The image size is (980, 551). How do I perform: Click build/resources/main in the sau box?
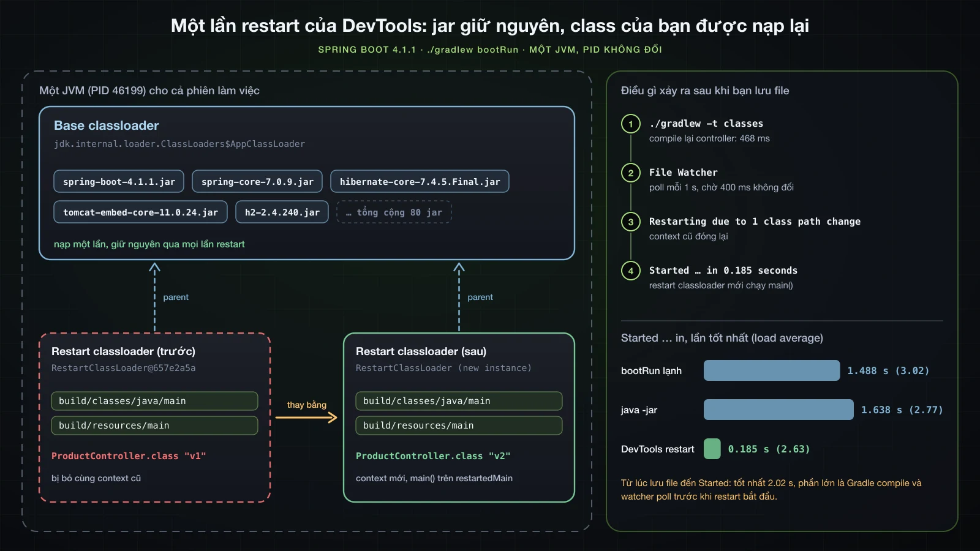[459, 425]
